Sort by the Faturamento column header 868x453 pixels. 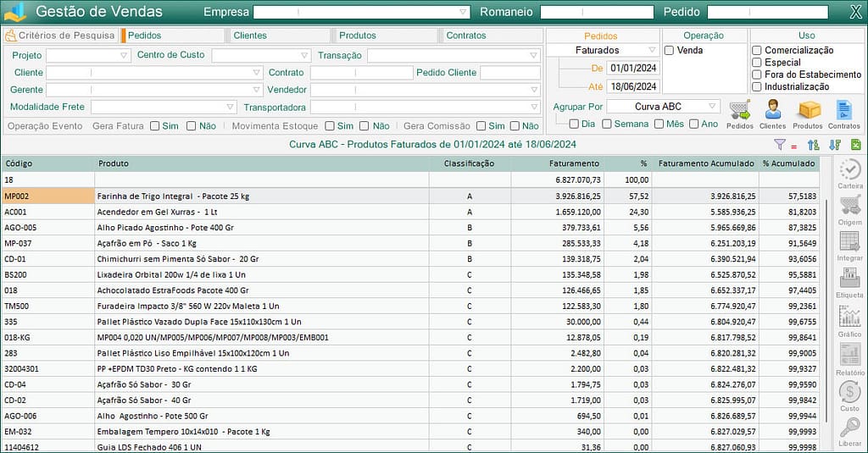[x=557, y=163]
